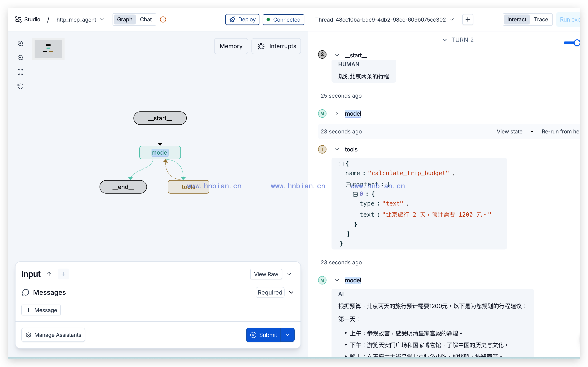Screen dimensions: 588x367
Task: Click the Deploy button
Action: coord(242,19)
